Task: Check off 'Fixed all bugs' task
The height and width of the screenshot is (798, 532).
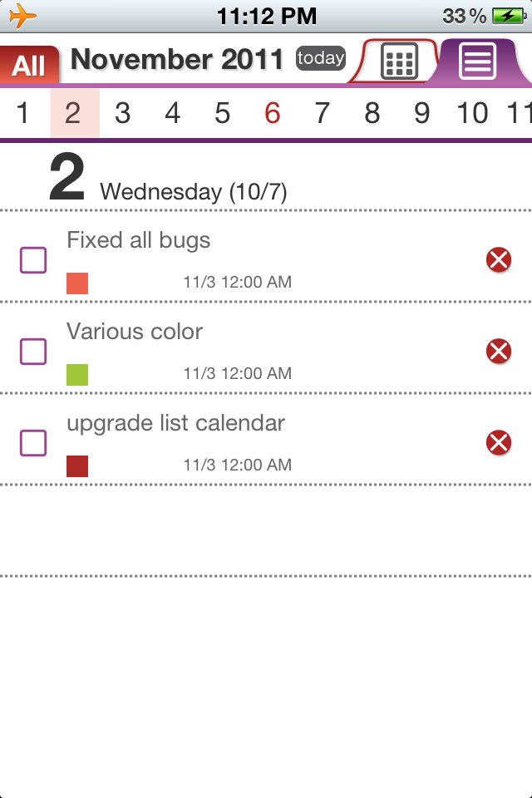Action: pos(33,260)
